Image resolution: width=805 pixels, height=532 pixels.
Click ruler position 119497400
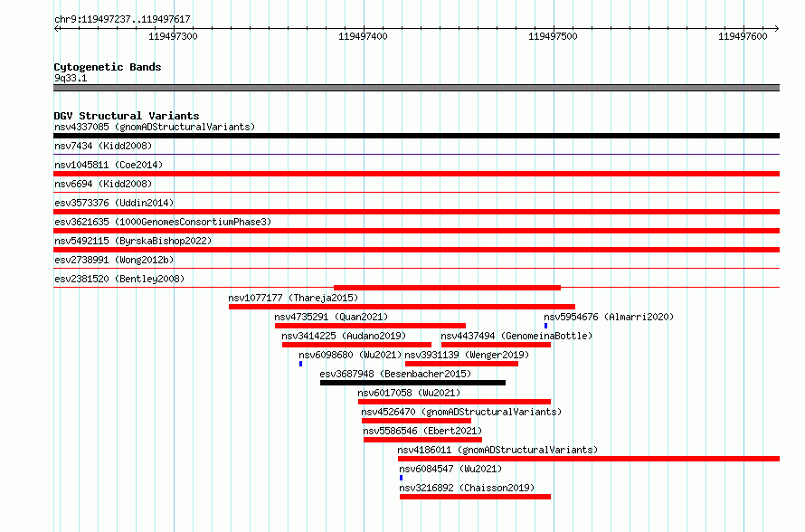coord(363,36)
